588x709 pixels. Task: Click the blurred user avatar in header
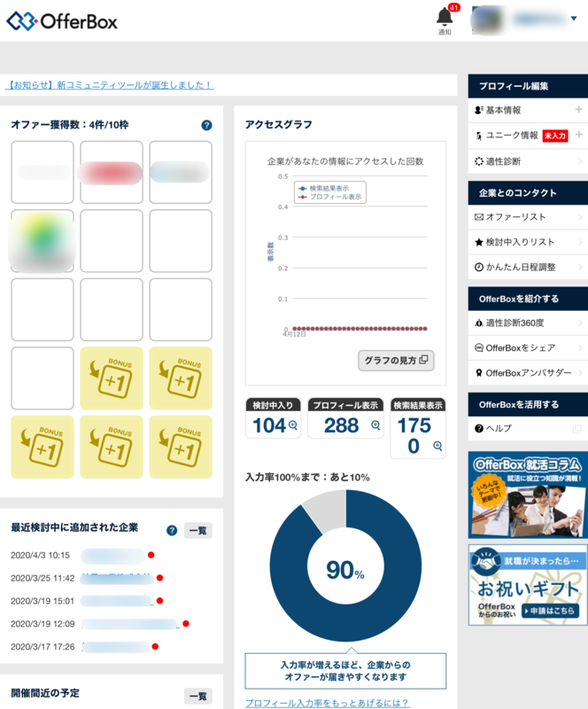(x=486, y=19)
